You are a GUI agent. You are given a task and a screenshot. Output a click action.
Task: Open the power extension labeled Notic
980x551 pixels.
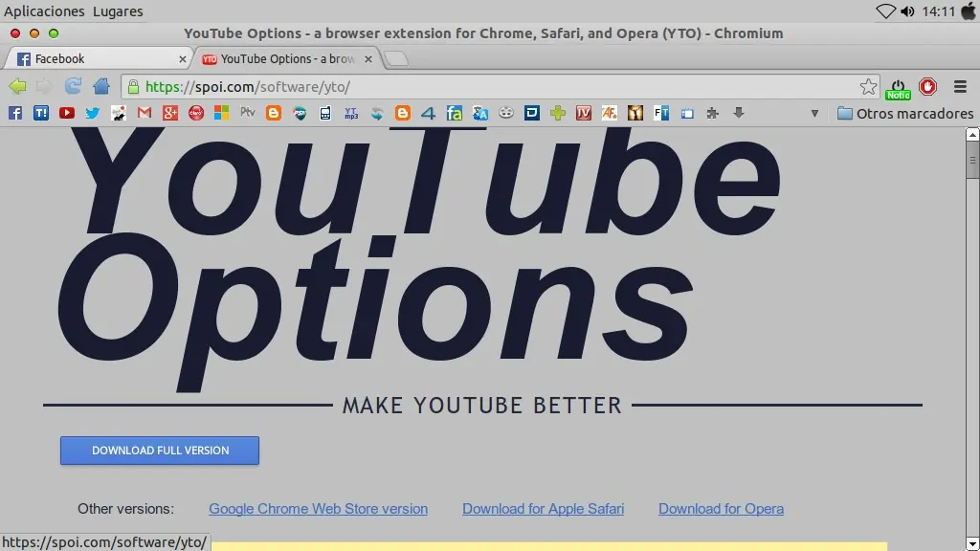898,89
